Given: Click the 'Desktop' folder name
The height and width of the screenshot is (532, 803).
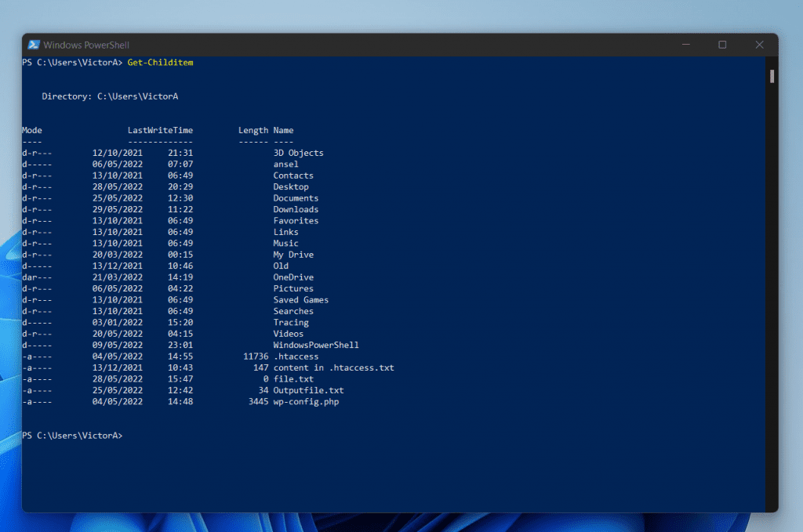Looking at the screenshot, I should pyautogui.click(x=291, y=186).
